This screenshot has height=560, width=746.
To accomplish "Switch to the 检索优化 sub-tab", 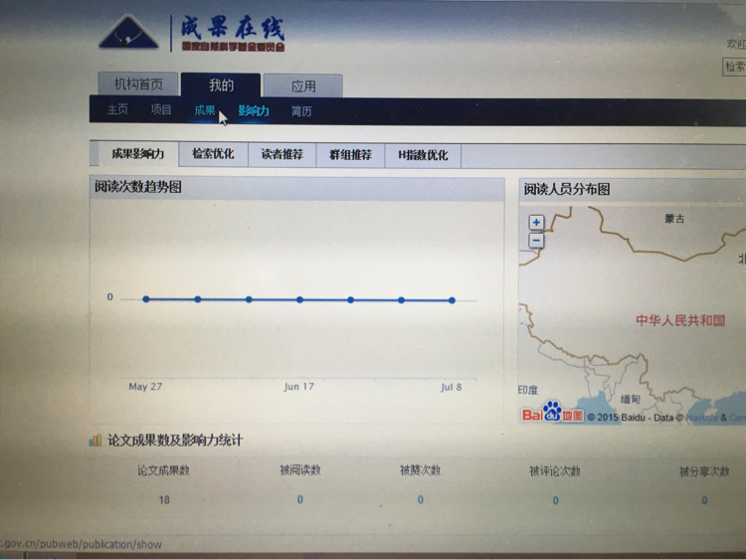I will point(213,154).
